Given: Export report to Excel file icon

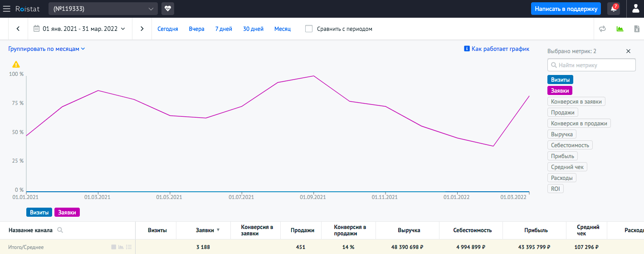Looking at the screenshot, I should tap(636, 29).
